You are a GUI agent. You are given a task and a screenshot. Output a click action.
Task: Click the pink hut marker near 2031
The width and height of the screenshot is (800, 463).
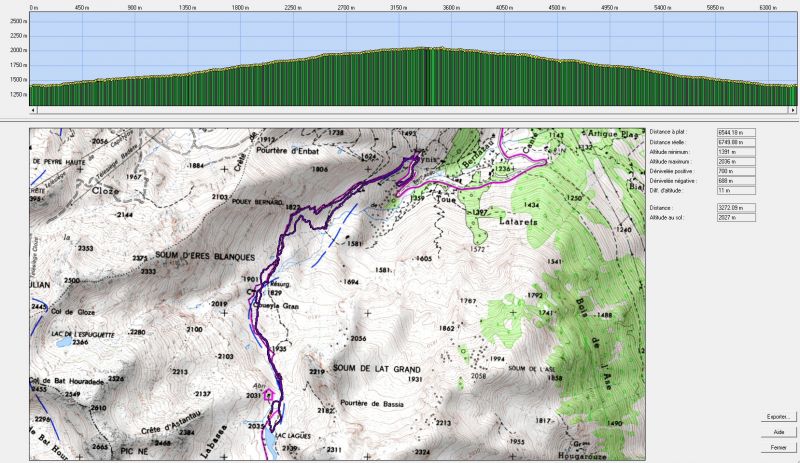(x=268, y=394)
